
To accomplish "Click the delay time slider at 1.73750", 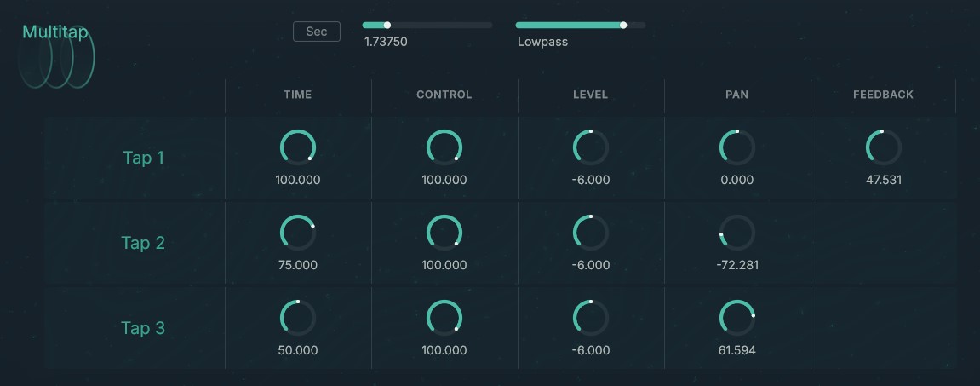I will [427, 26].
